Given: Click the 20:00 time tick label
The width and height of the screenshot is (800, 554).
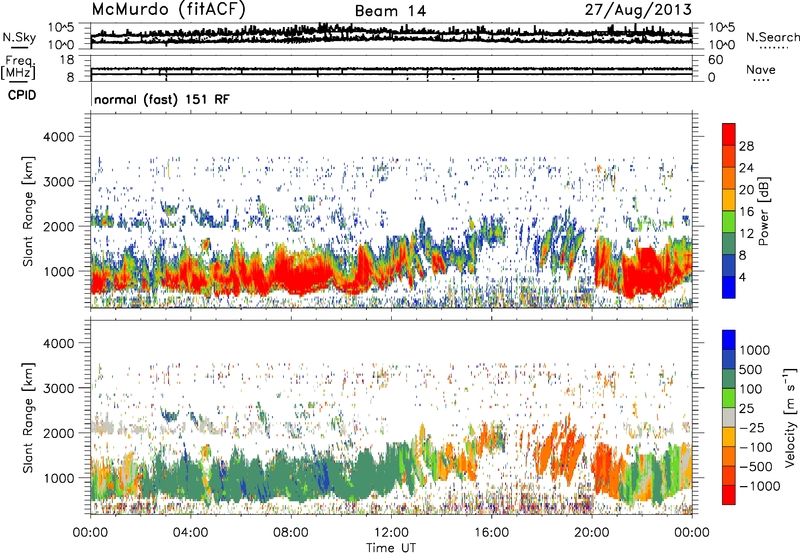Looking at the screenshot, I should point(591,533).
